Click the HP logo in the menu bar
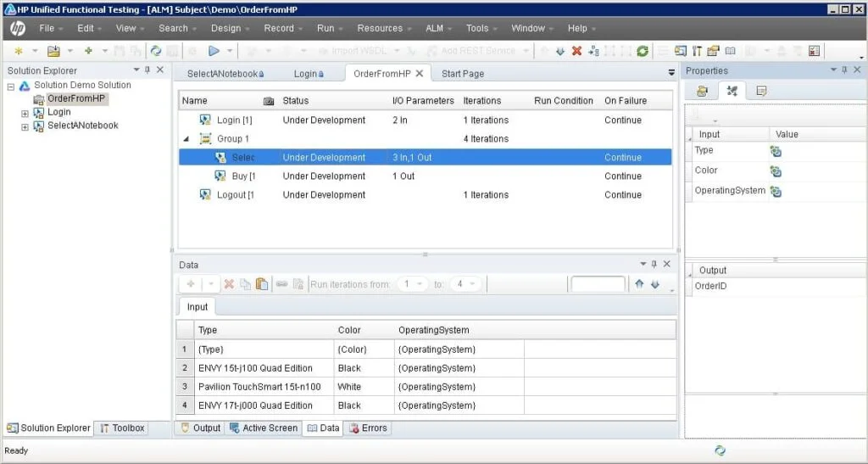Screen dimensions: 868x464 [18, 28]
